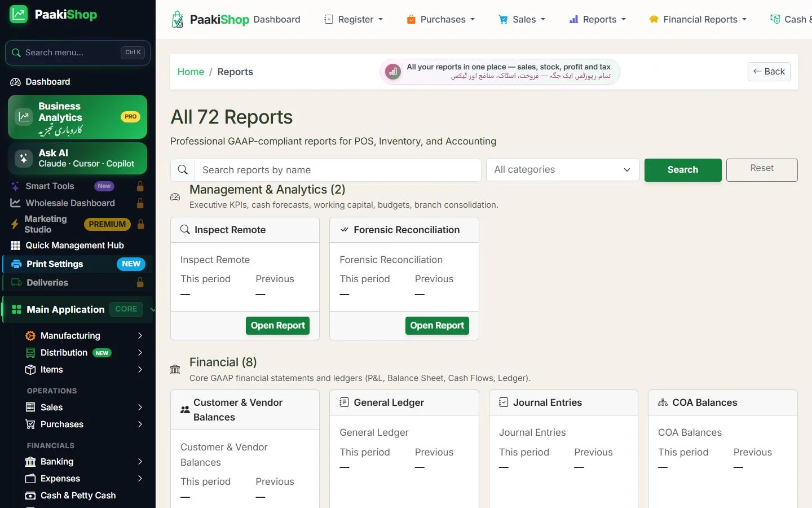The height and width of the screenshot is (508, 812).
Task: Click the Reset button
Action: 762,170
